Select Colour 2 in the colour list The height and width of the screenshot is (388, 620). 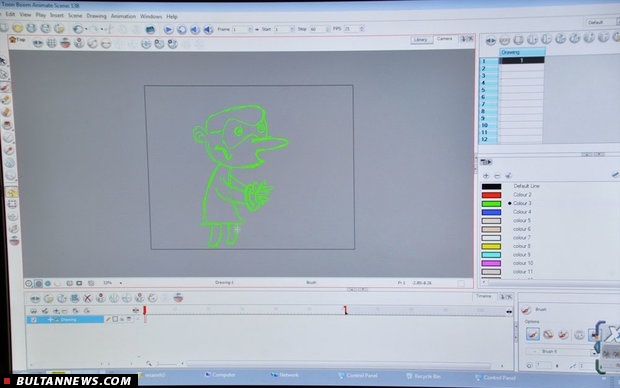pos(522,195)
